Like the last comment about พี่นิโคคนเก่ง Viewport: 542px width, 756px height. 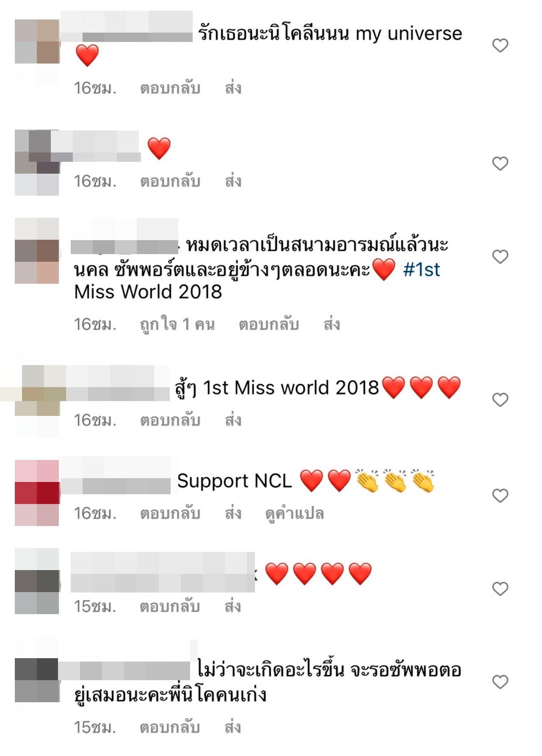click(x=500, y=682)
